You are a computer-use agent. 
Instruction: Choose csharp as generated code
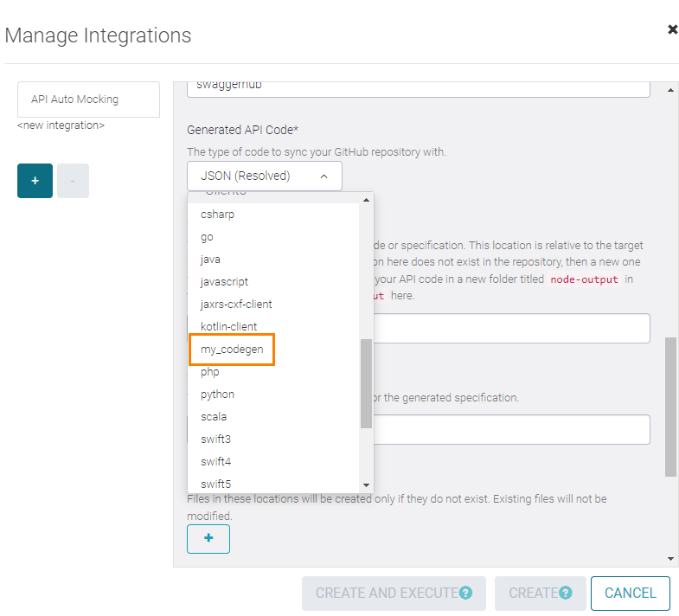(x=218, y=215)
